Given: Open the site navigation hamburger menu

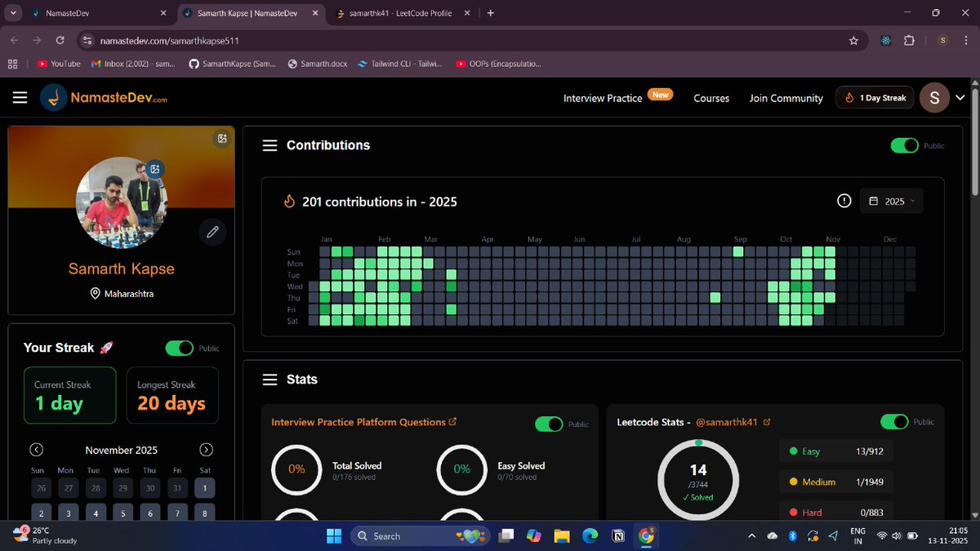Looking at the screenshot, I should click(20, 97).
